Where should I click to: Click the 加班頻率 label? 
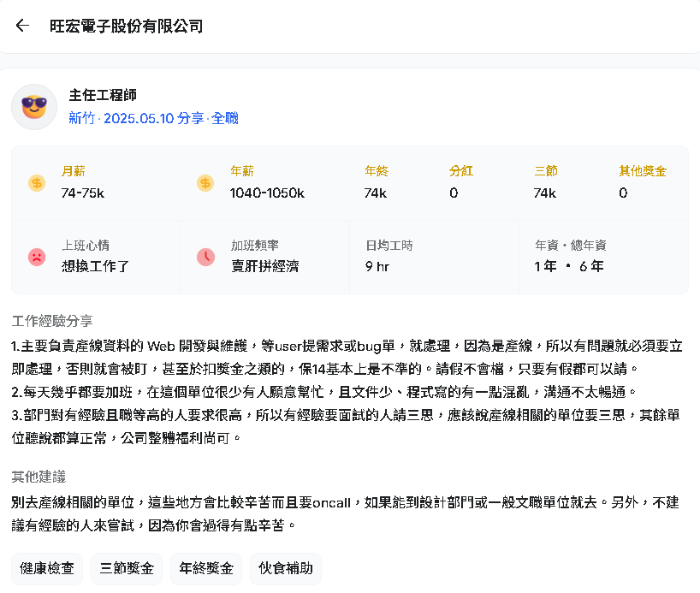point(254,245)
